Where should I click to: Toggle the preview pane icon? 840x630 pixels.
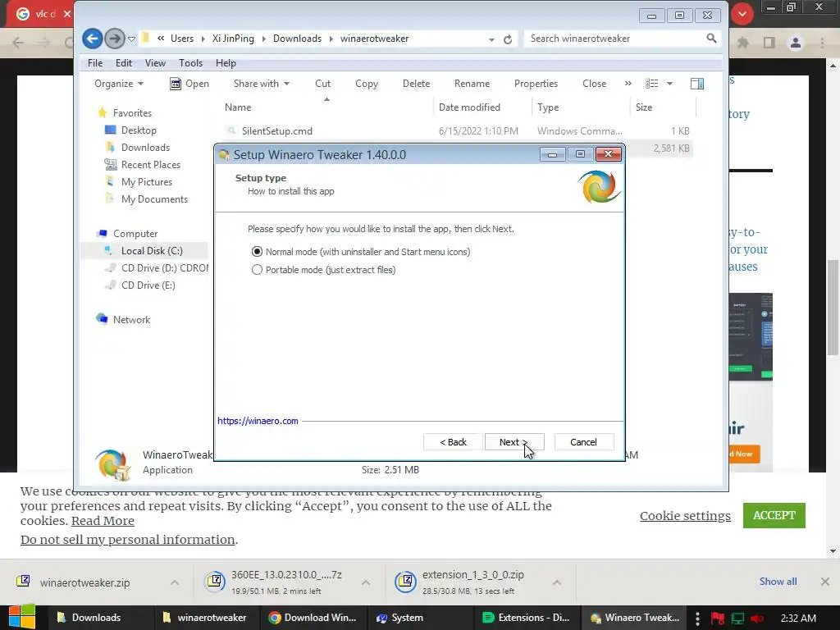coord(697,84)
